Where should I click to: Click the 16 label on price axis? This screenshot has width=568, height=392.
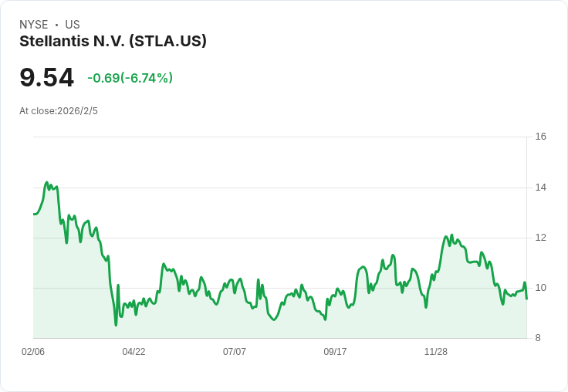click(x=540, y=137)
